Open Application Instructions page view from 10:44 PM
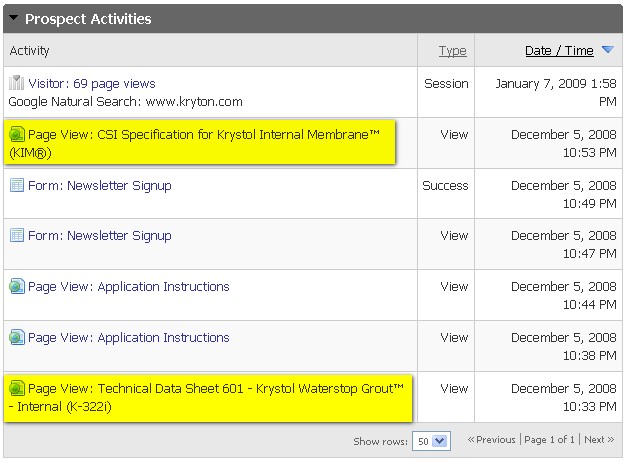Image resolution: width=631 pixels, height=463 pixels. pyautogui.click(x=128, y=287)
